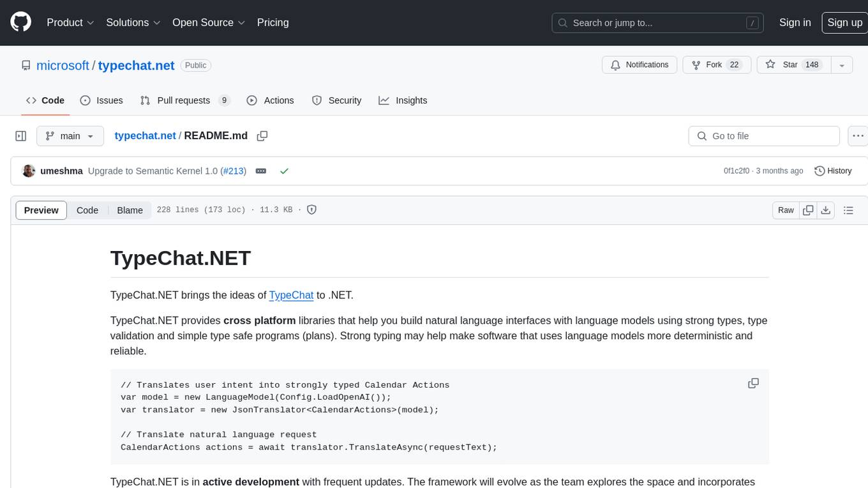Switch to the Actions tab
This screenshot has width=868, height=488.
pyautogui.click(x=270, y=100)
